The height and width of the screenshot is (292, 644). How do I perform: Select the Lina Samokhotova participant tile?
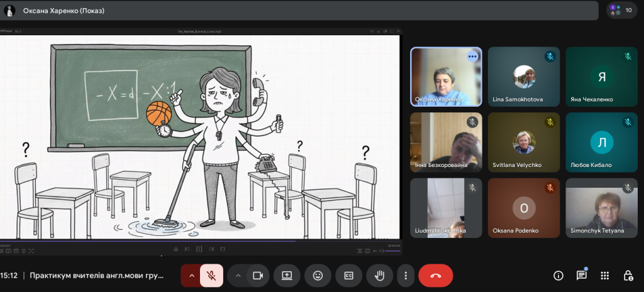click(523, 77)
